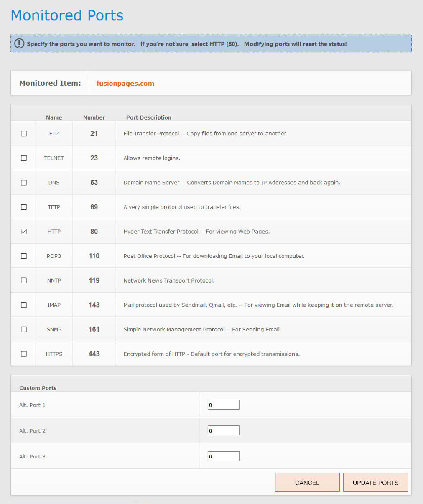Image resolution: width=423 pixels, height=504 pixels.
Task: Check the SNMP port 161 box
Action: tap(24, 329)
